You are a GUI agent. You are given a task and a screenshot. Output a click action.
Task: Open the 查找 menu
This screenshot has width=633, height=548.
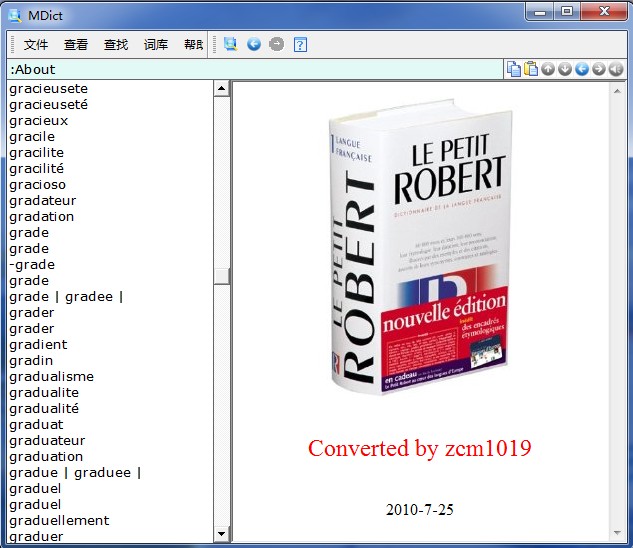pyautogui.click(x=116, y=45)
